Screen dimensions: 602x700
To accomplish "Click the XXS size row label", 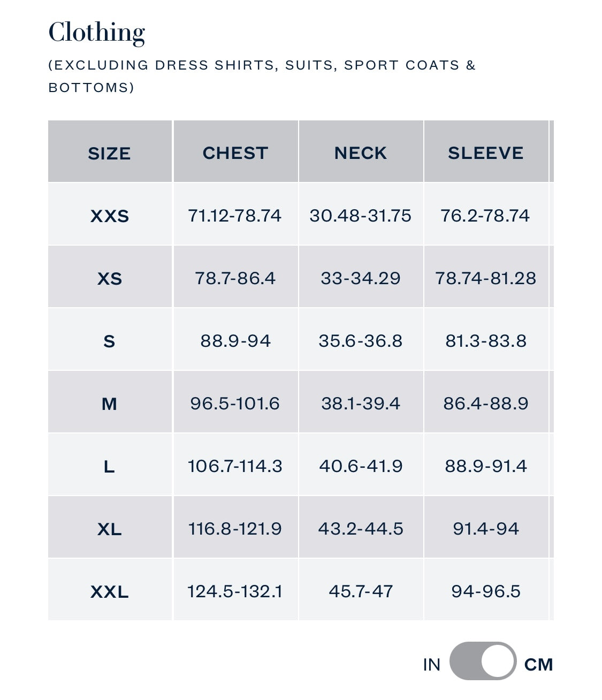I will click(x=109, y=216).
